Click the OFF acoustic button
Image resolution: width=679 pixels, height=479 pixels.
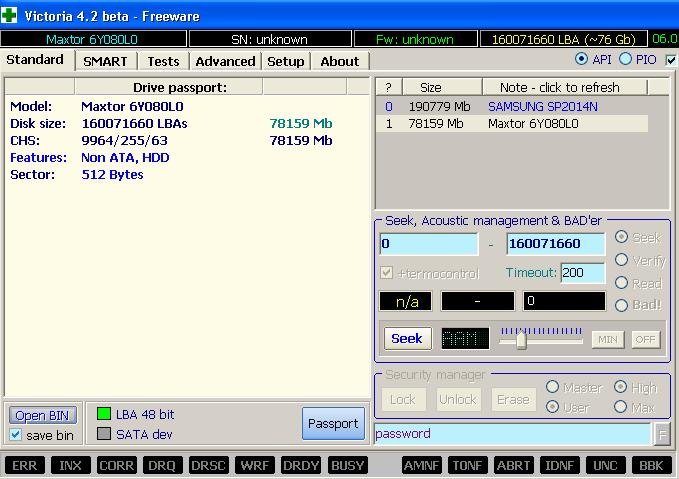(x=645, y=339)
